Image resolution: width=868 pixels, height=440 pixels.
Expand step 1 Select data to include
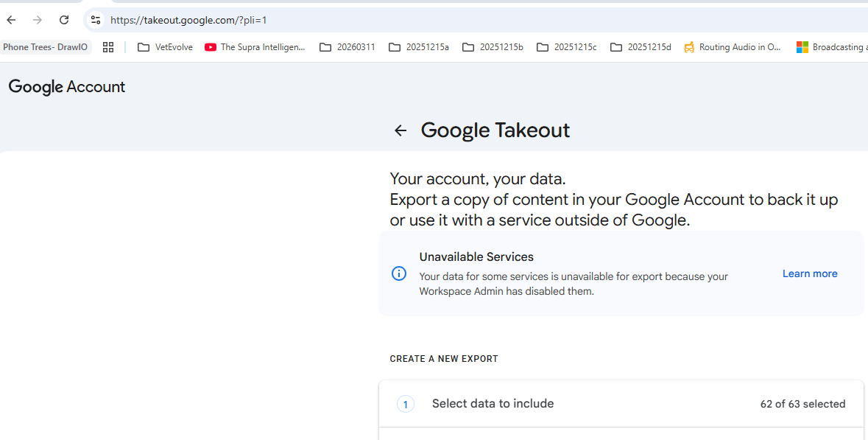tap(621, 404)
